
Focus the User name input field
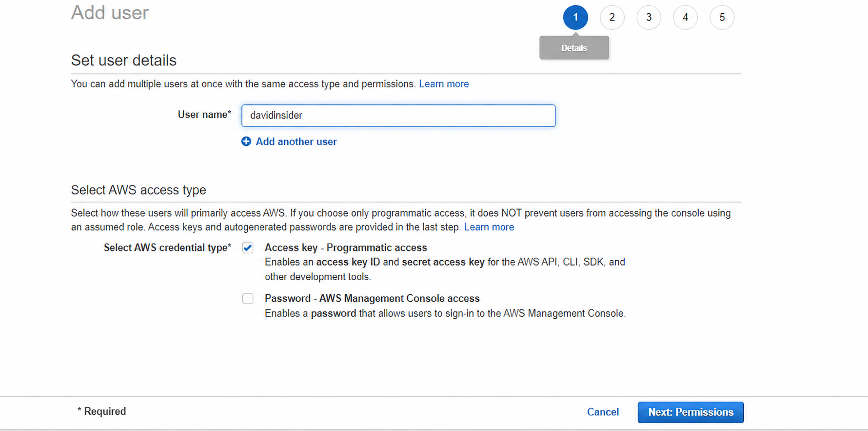[x=398, y=116]
